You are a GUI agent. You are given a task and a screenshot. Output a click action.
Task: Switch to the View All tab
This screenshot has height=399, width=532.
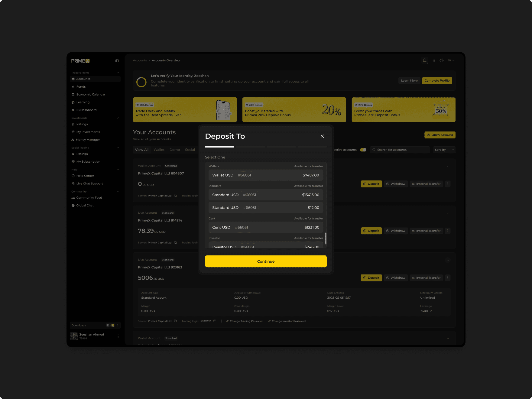tap(142, 150)
